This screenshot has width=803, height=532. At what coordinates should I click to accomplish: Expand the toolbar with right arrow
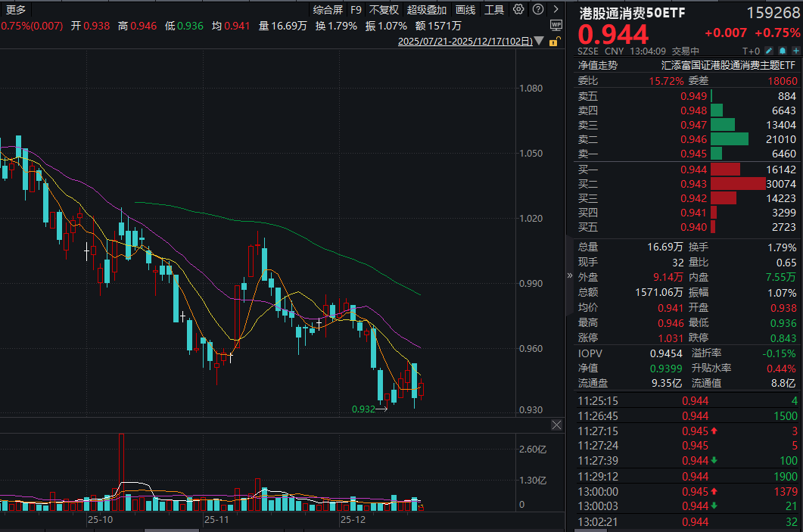pyautogui.click(x=556, y=10)
